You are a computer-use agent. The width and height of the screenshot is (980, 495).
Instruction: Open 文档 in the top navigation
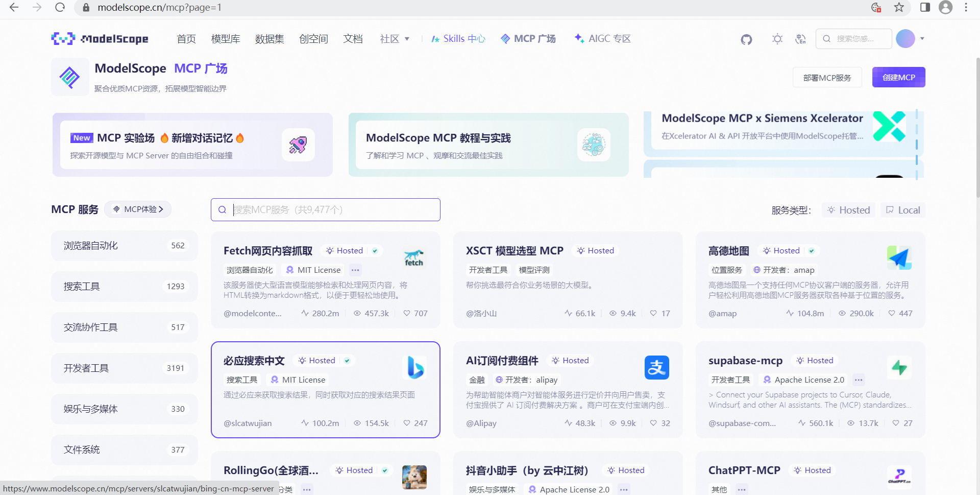[x=353, y=39]
